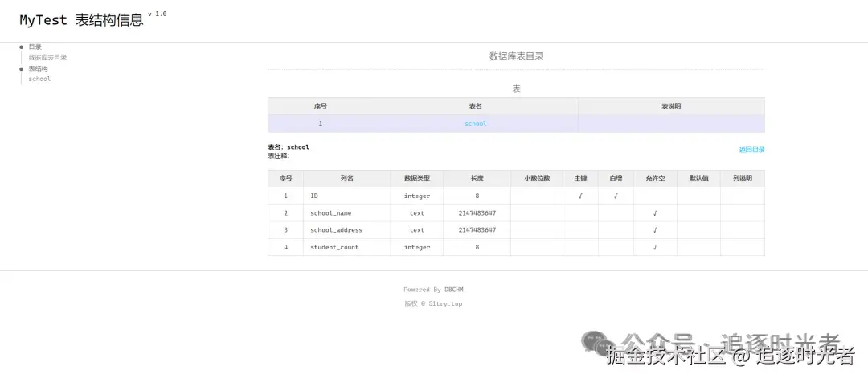Click the 默认值 column header
This screenshot has width=868, height=379.
coord(698,179)
